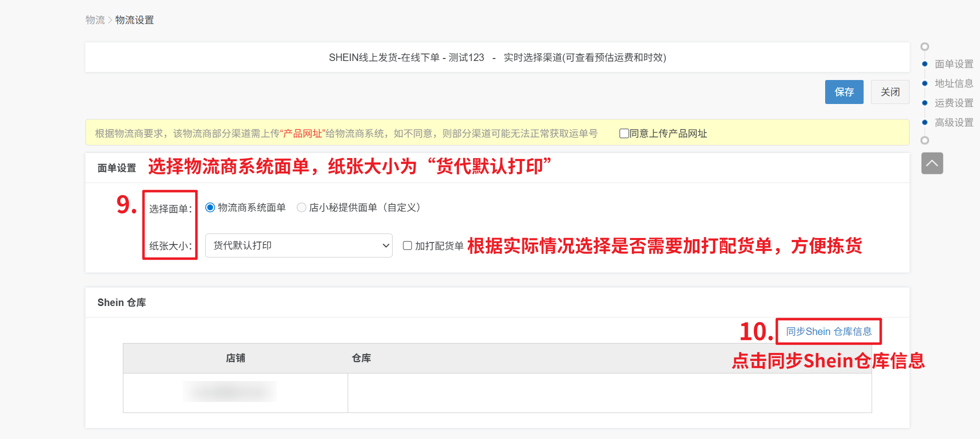980x439 pixels.
Task: Jump to 面单设置 section in side nav
Action: point(954,64)
